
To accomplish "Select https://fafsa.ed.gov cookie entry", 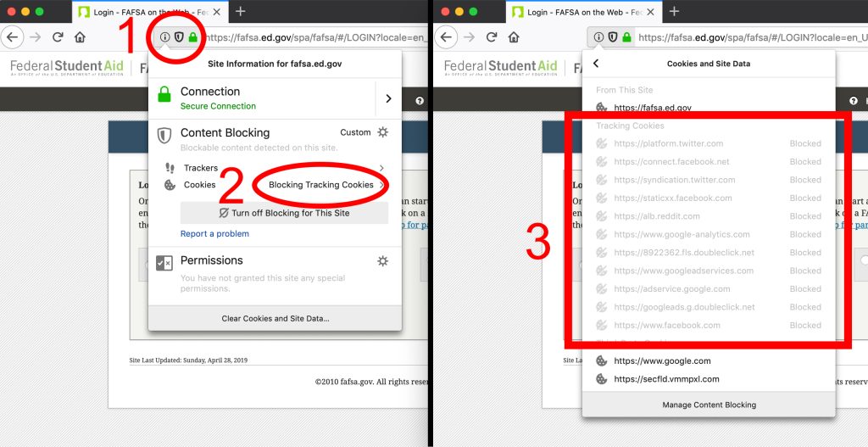I will [x=709, y=108].
